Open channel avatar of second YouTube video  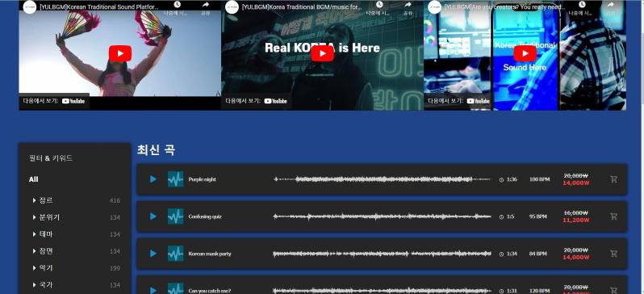point(232,7)
